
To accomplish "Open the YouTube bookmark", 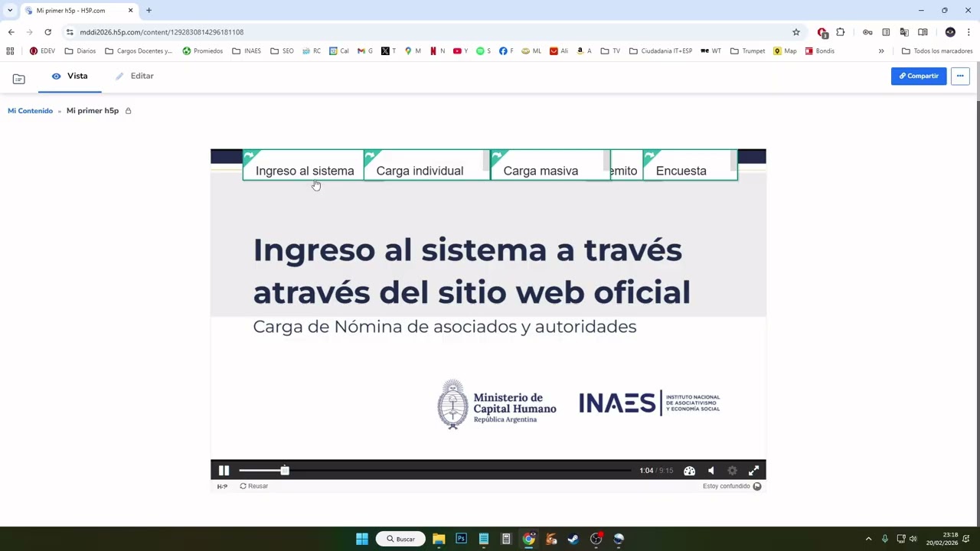I will 460,51.
